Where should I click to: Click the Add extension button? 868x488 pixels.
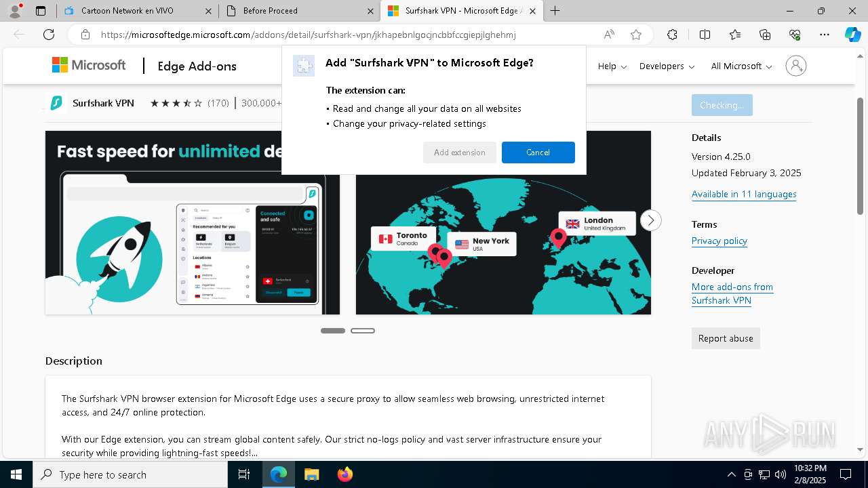pyautogui.click(x=460, y=152)
